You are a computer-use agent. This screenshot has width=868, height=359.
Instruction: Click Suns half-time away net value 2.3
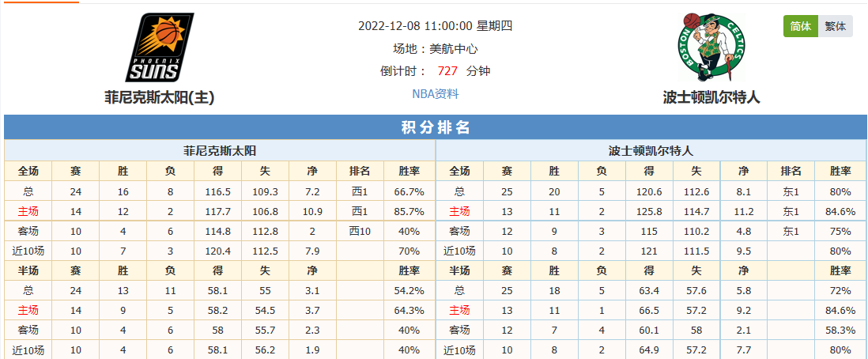(313, 331)
